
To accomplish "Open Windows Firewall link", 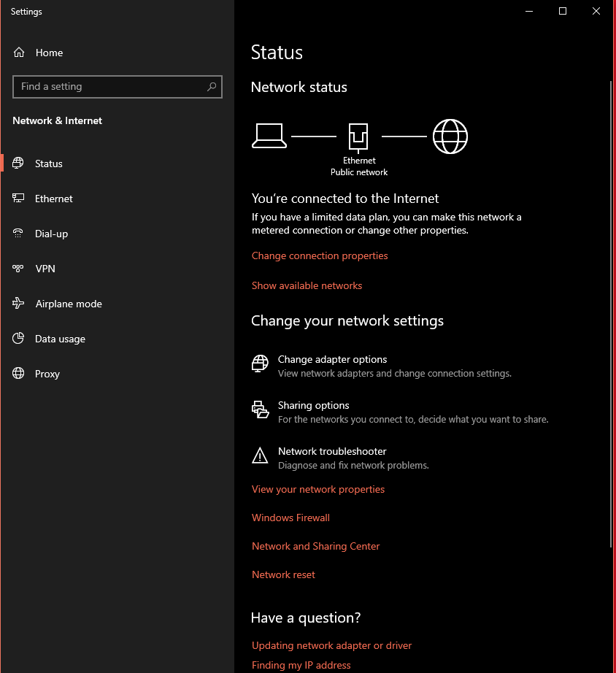I will [x=290, y=518].
